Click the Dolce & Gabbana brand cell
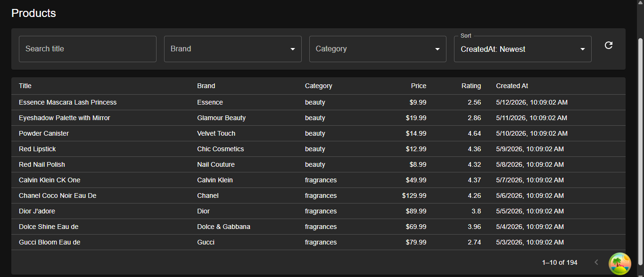Screen dimensions: 644x277 [223, 227]
